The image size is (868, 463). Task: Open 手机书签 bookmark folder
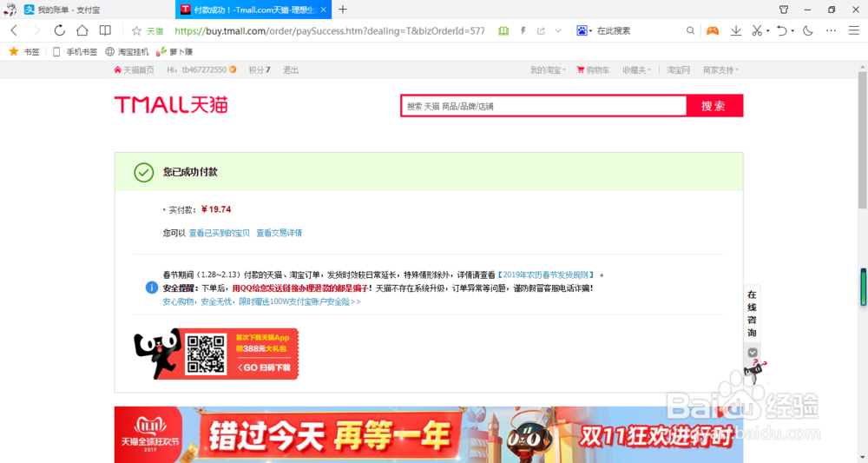(x=75, y=51)
